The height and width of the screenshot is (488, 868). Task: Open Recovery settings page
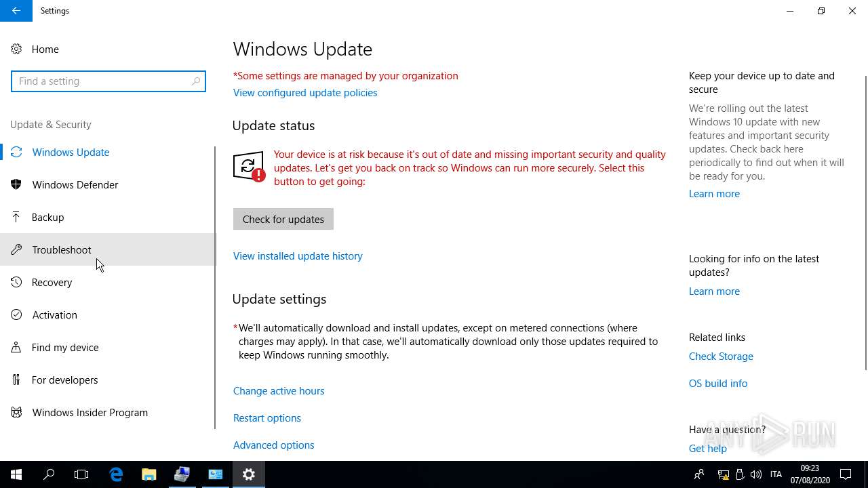point(108,282)
